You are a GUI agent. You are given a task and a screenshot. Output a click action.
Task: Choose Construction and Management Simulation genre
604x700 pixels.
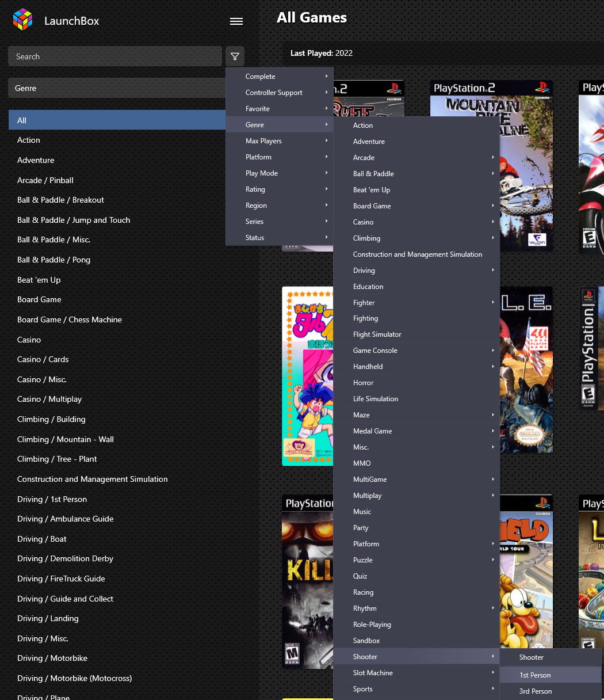tap(416, 254)
